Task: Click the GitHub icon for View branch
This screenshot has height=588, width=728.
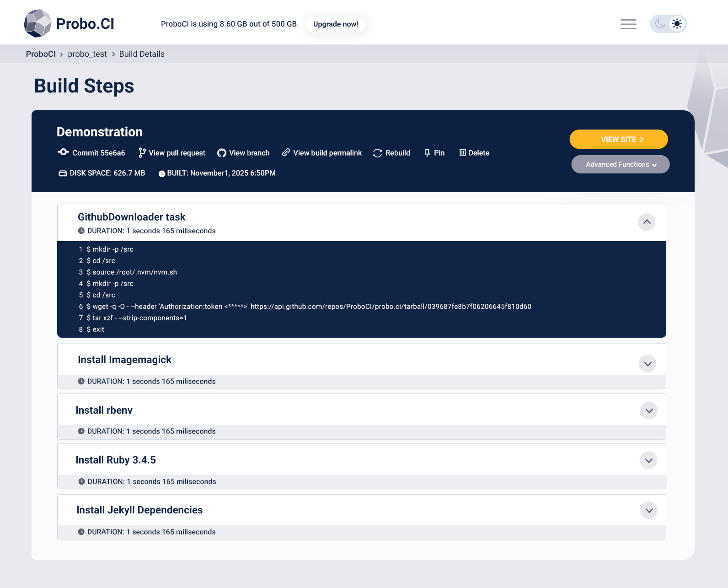Action: (x=222, y=153)
